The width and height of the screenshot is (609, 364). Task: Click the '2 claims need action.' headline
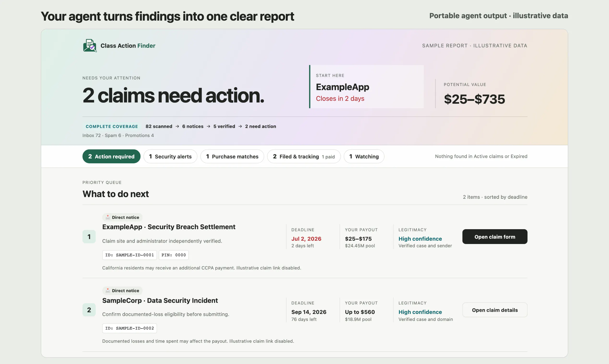[x=173, y=95]
